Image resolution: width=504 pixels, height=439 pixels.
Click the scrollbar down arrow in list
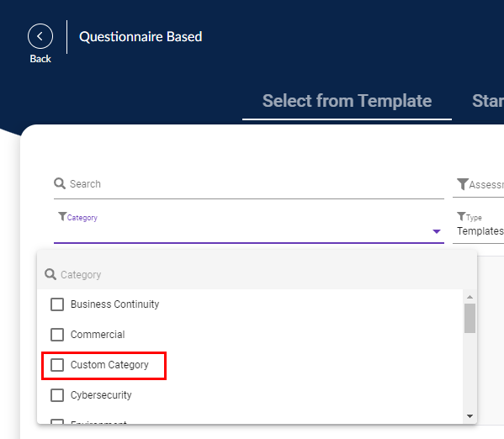coord(470,416)
